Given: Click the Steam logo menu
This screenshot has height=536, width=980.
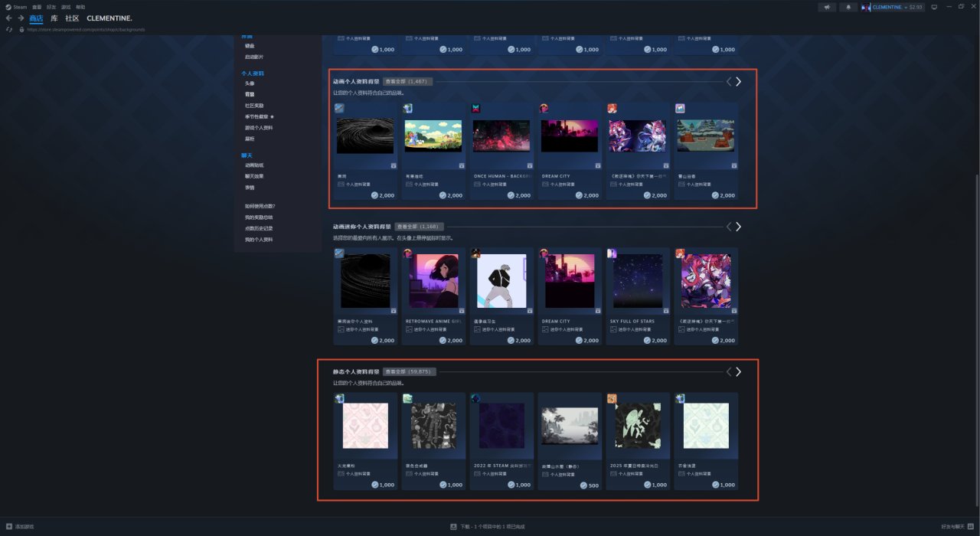Looking at the screenshot, I should tap(15, 7).
